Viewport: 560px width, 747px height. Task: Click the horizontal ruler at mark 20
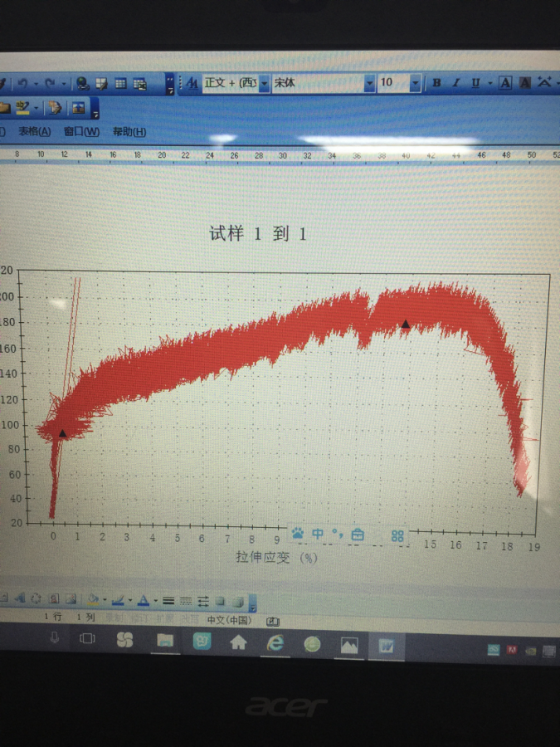pyautogui.click(x=162, y=155)
